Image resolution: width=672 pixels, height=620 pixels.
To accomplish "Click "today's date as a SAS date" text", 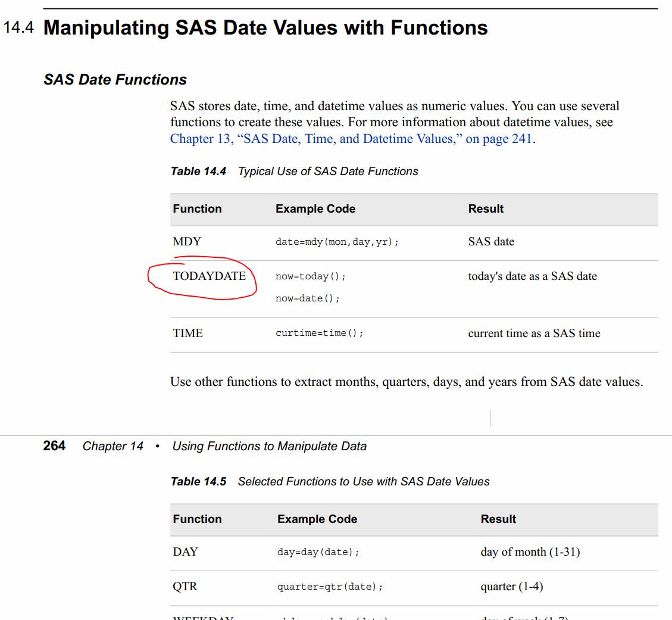I will point(532,276).
